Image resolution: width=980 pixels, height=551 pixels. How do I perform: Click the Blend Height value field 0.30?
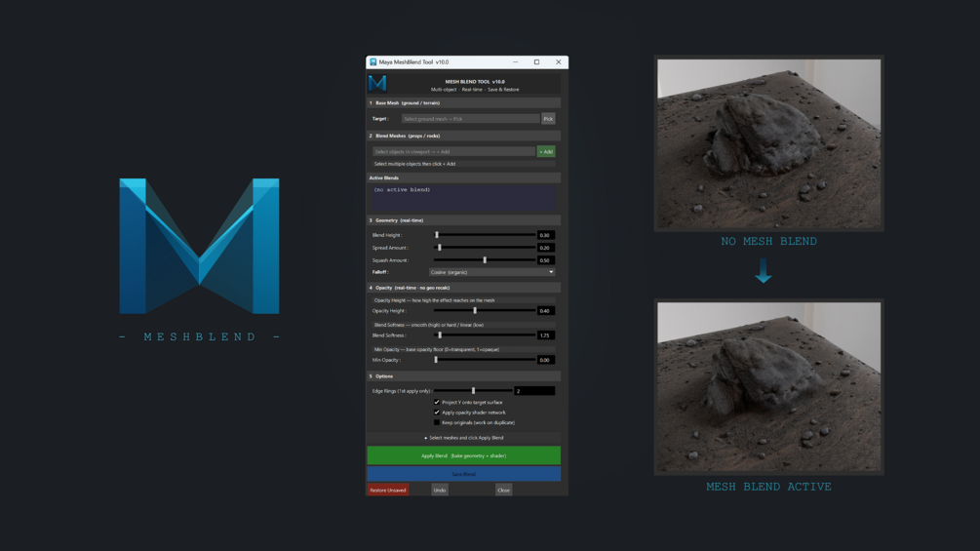pyautogui.click(x=546, y=235)
